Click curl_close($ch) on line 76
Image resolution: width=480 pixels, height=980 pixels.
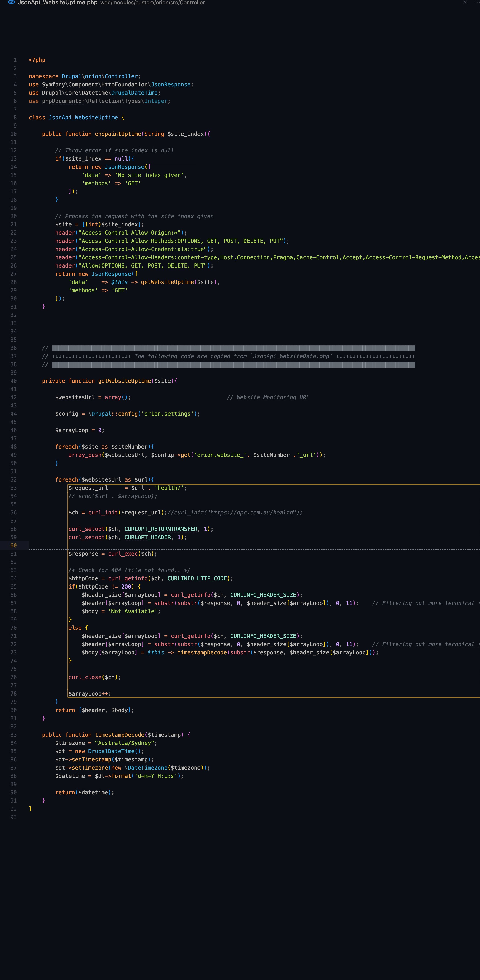(93, 677)
